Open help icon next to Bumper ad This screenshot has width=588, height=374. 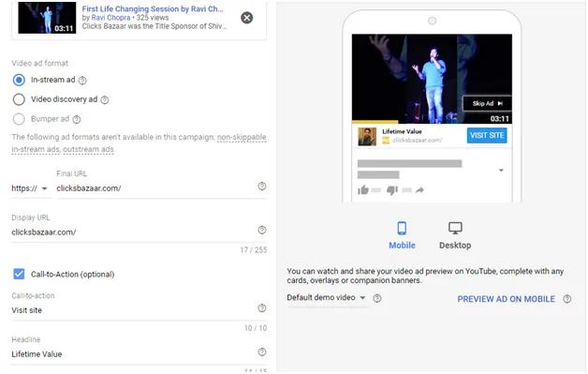(x=77, y=119)
